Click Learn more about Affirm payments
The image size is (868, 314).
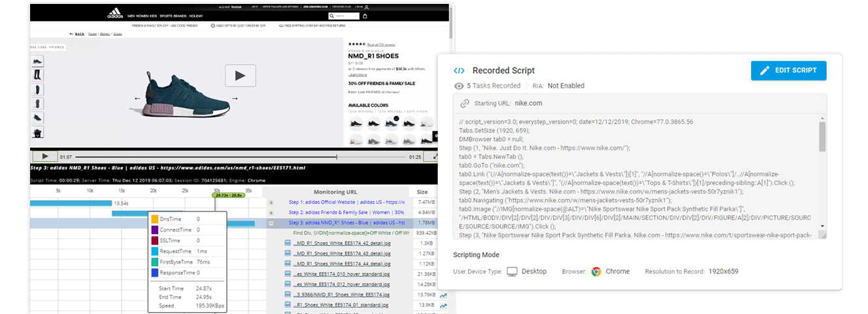pos(358,75)
